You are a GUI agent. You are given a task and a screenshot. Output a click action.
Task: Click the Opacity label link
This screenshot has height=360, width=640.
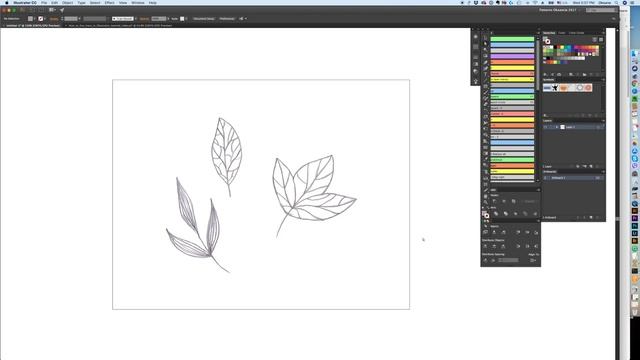click(x=144, y=19)
